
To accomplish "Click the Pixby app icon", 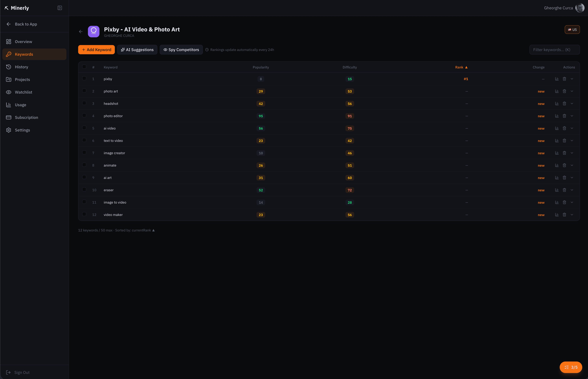I will tap(94, 32).
